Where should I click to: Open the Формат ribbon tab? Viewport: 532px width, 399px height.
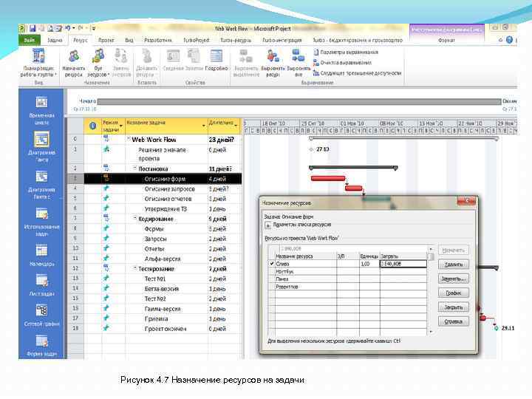446,40
